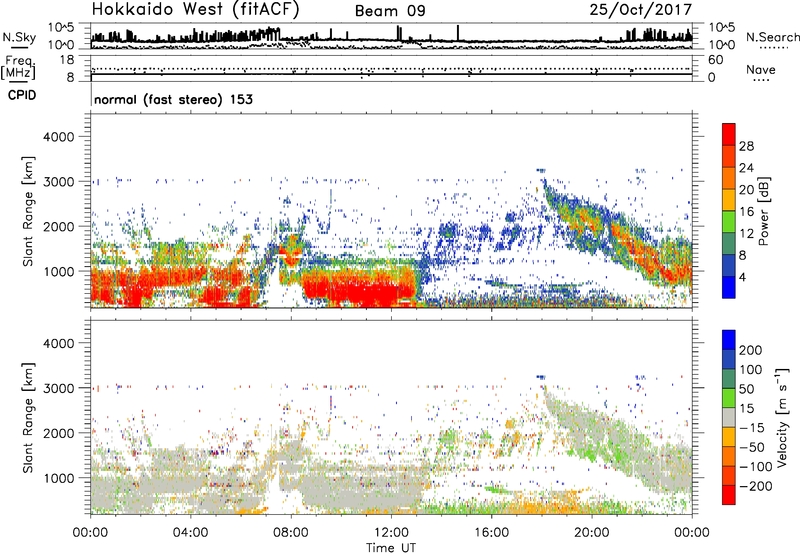Click the green band of the power color bar near 12
This screenshot has height=554, width=800.
point(729,221)
